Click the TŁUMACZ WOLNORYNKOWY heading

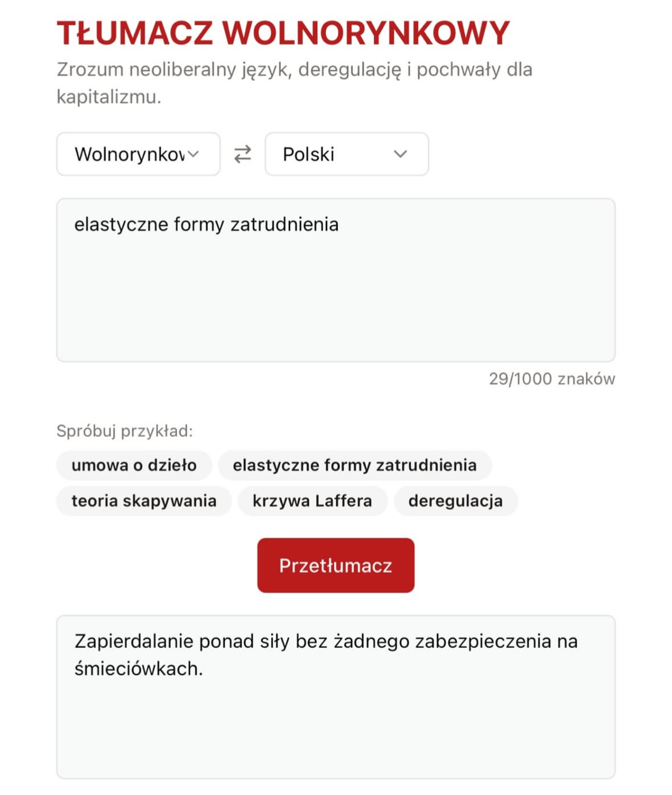click(283, 33)
